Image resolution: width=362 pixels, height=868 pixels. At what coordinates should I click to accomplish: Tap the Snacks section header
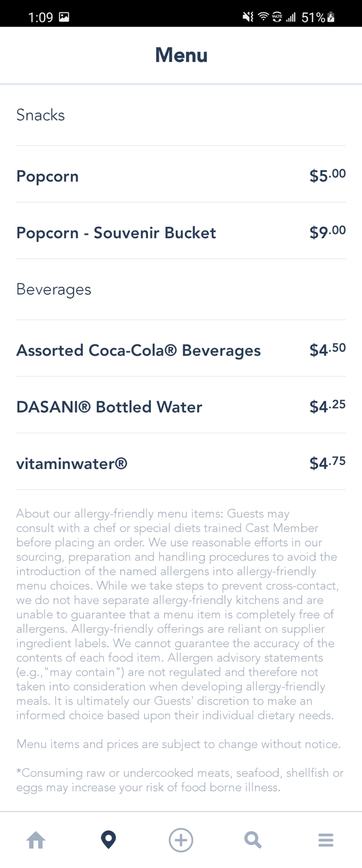[x=41, y=115]
